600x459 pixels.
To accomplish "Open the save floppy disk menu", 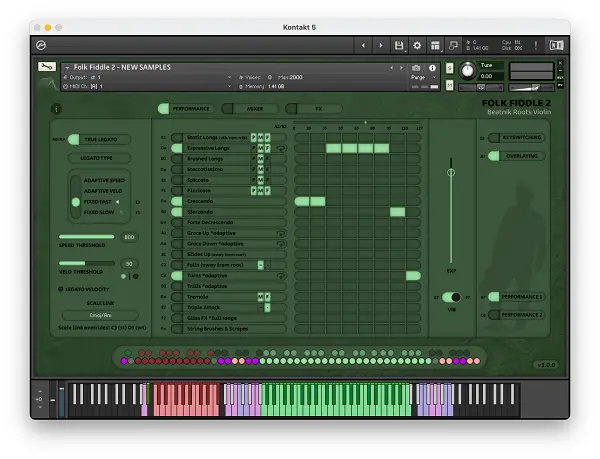I will coord(399,46).
